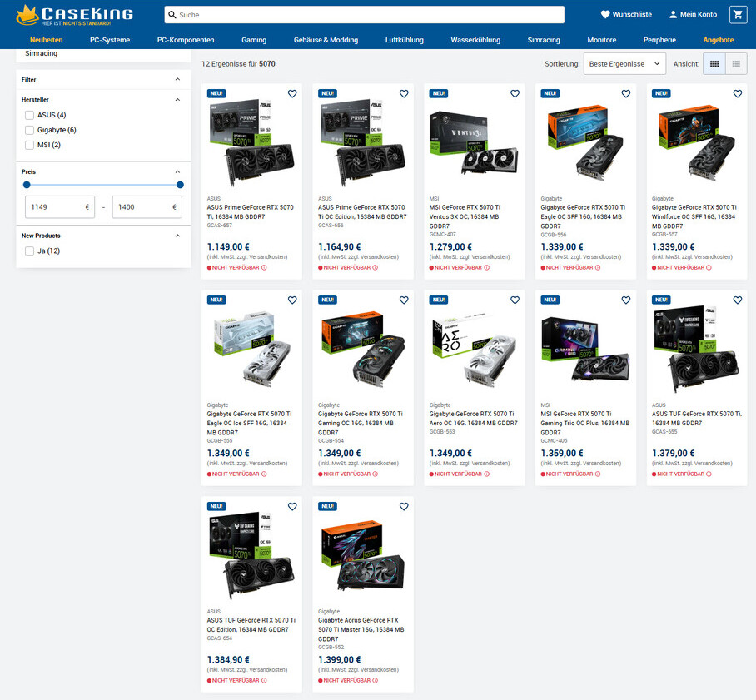Click the search magnifier icon
756x700 pixels.
click(x=172, y=15)
